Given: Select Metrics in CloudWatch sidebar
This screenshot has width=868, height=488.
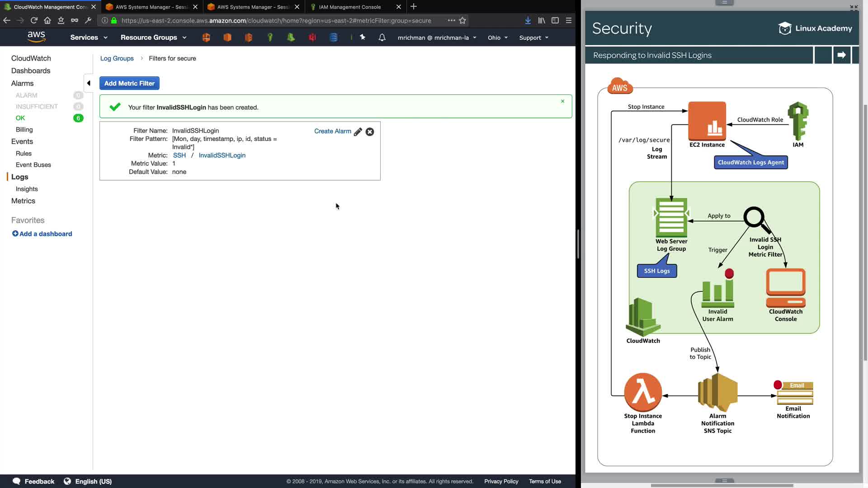Looking at the screenshot, I should [23, 201].
